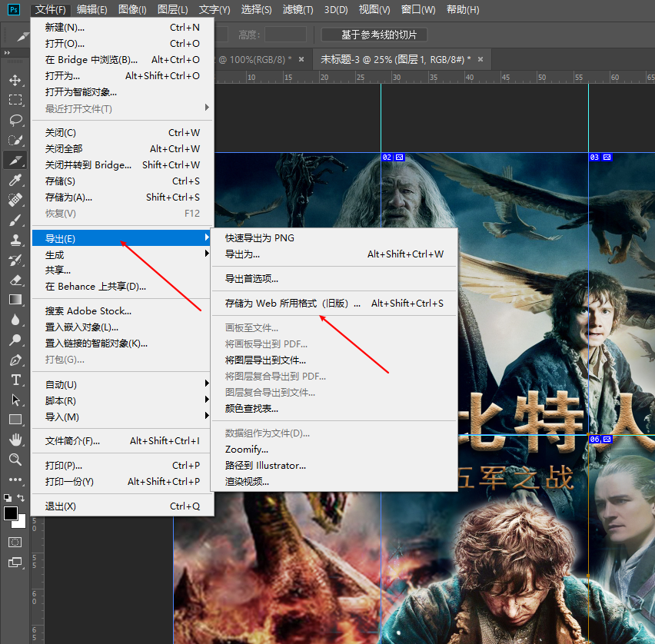The image size is (655, 644).
Task: Open the foreground color swatch
Action: [11, 513]
